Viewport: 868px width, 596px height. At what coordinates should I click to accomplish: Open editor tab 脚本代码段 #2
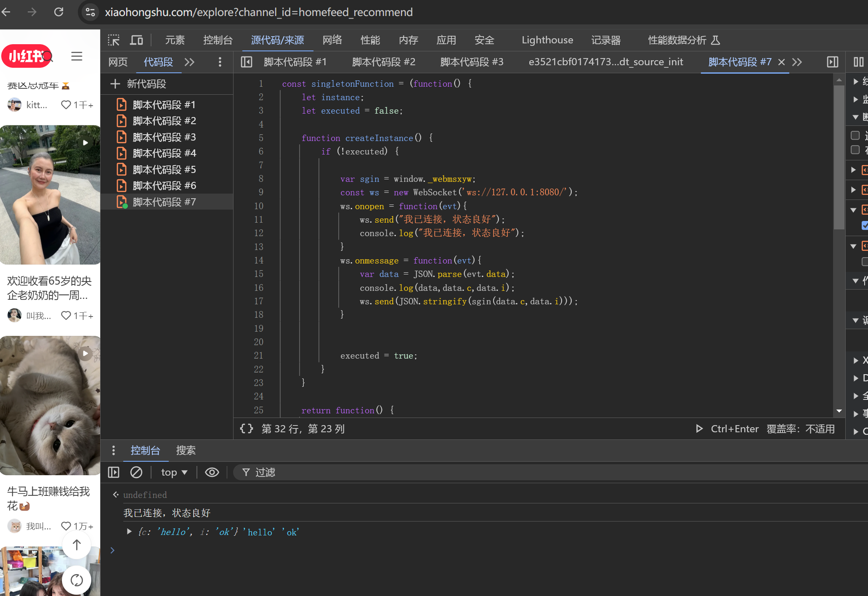click(x=384, y=62)
